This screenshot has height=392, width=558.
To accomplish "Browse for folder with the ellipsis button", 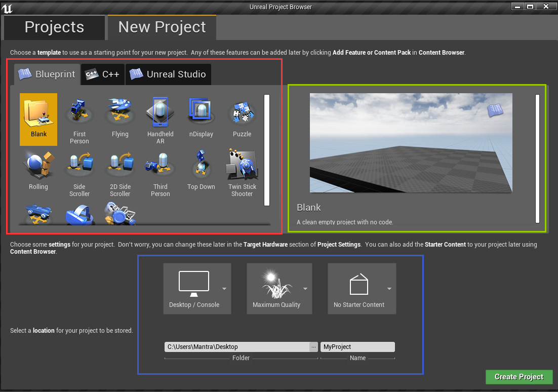I will [x=313, y=347].
